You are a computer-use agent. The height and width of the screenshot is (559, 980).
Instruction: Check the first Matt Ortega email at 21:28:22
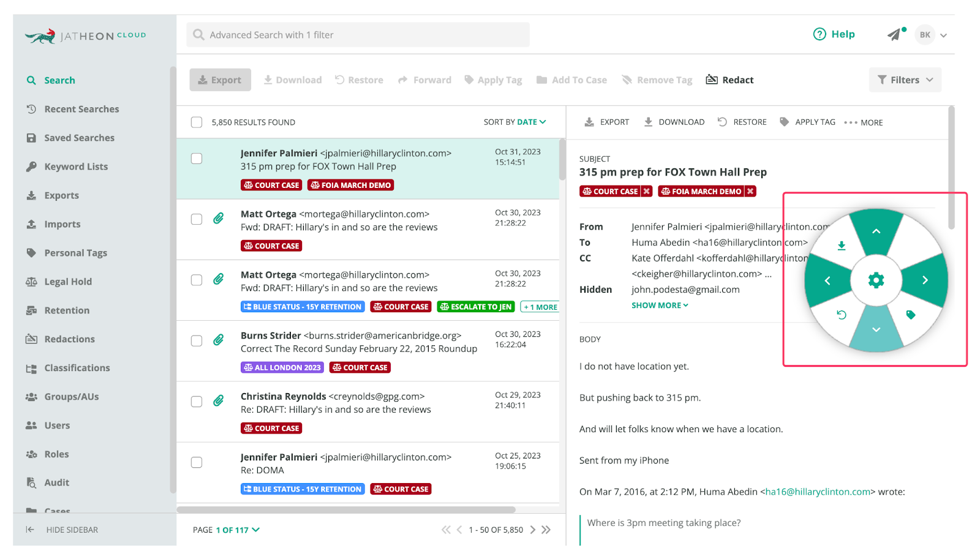[x=197, y=219]
